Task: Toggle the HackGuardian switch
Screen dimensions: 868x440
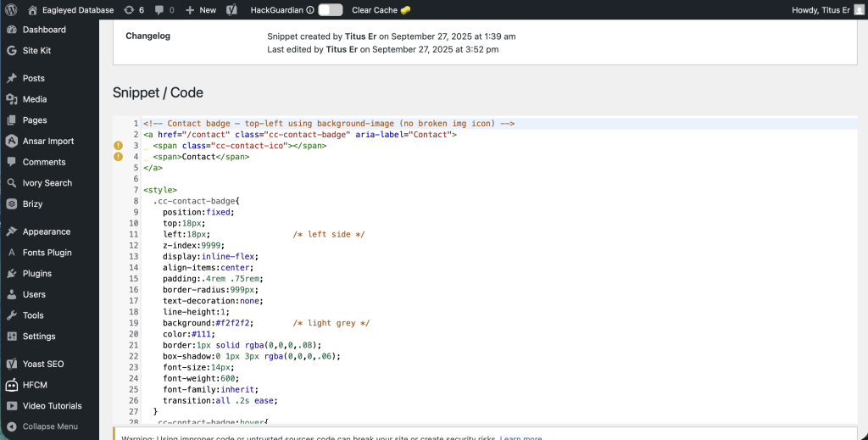Action: click(x=330, y=10)
